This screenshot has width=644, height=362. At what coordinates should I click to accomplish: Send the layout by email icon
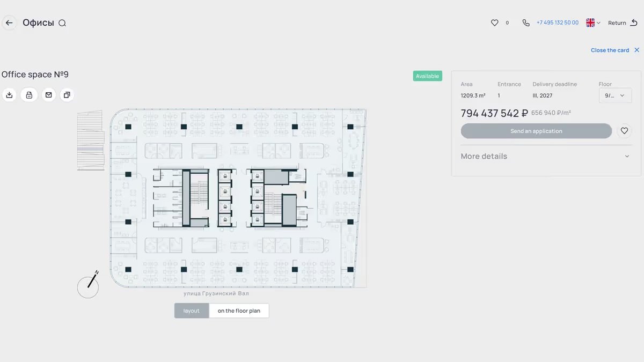pos(49,95)
